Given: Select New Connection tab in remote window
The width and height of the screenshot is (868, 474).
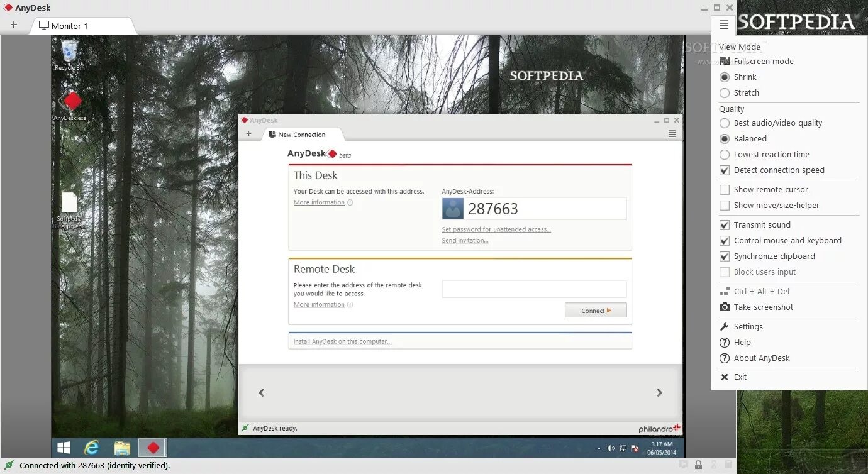Looking at the screenshot, I should tap(303, 134).
